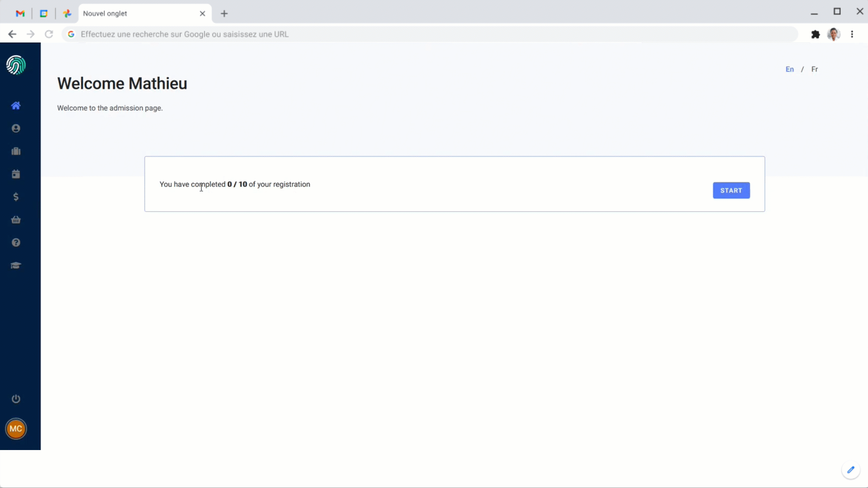868x488 pixels.
Task: Open the Google Photos pinned tab
Action: pyautogui.click(x=67, y=14)
